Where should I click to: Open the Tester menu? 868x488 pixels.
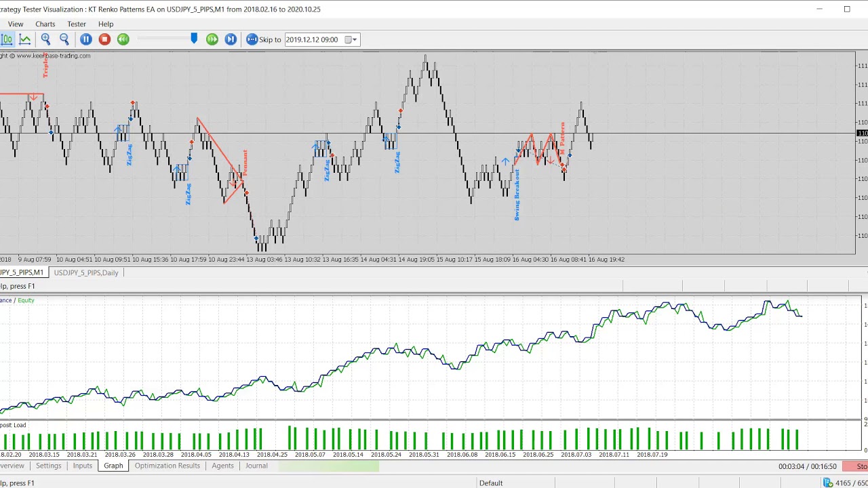tap(77, 24)
